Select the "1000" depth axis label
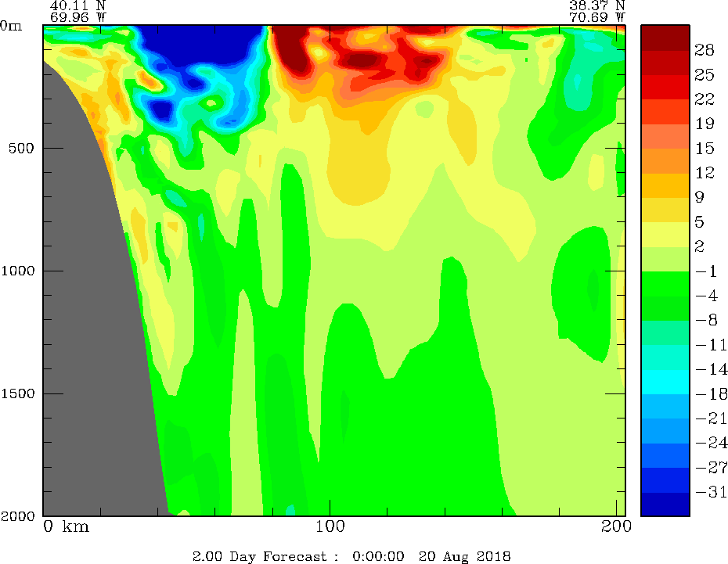The image size is (728, 564). [x=18, y=271]
